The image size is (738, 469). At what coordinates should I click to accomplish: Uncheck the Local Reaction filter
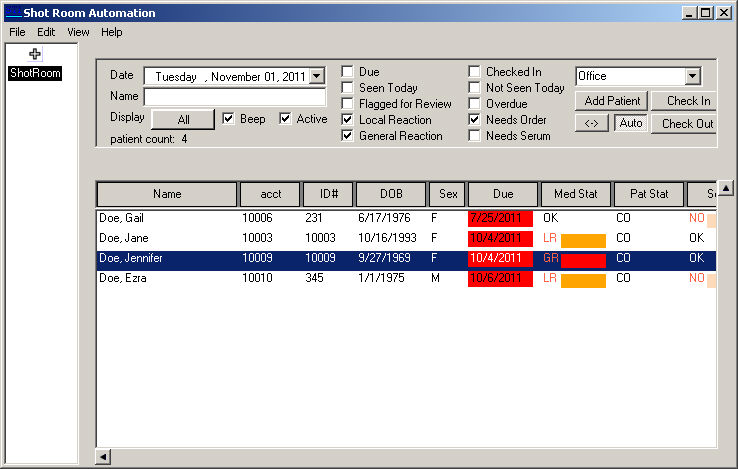click(347, 120)
